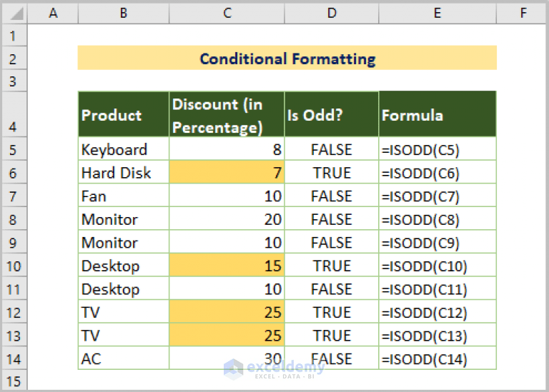Screen dimensions: 549x392
Task: Click the =ISODD(C14) formula cell
Action: (x=437, y=358)
